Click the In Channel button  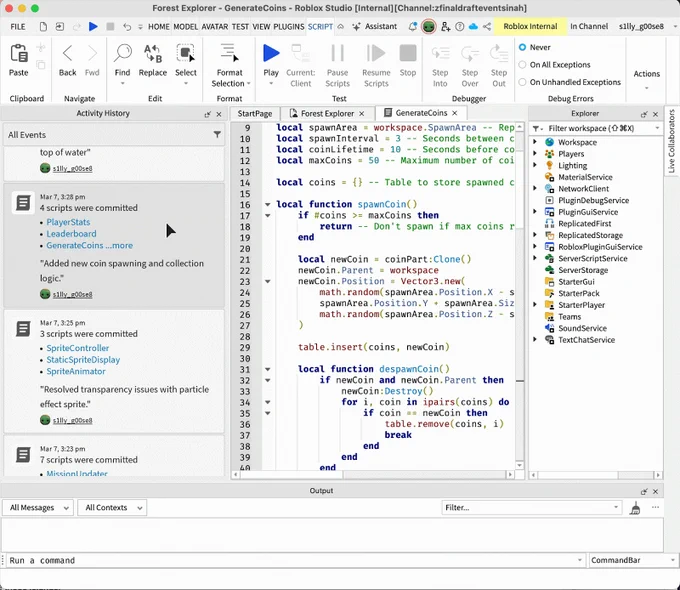tap(589, 26)
